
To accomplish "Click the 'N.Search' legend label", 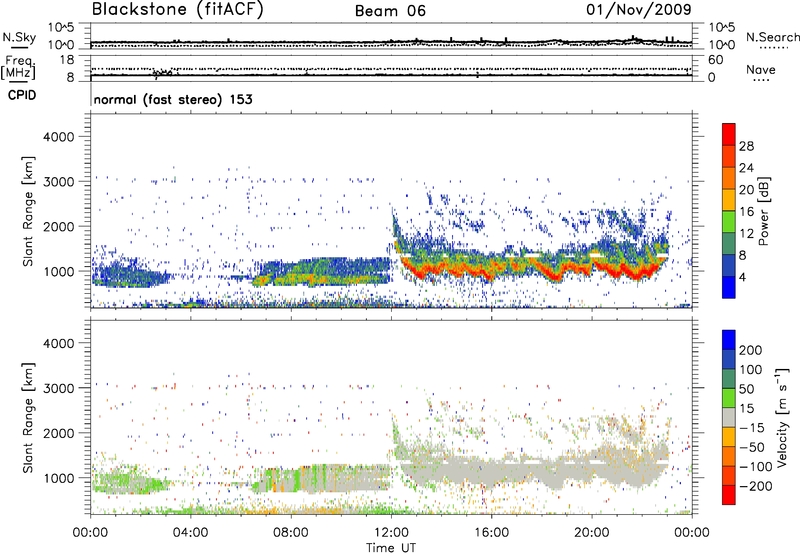I will pos(772,37).
